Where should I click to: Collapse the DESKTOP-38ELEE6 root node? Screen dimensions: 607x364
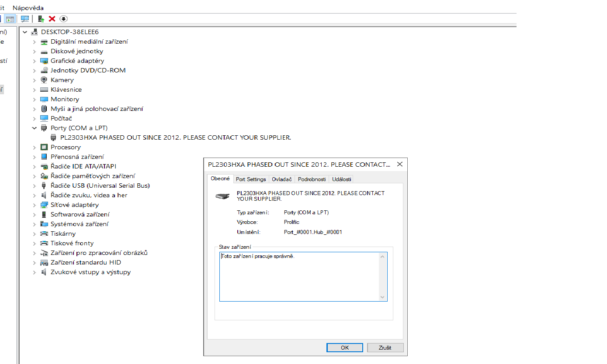point(24,32)
